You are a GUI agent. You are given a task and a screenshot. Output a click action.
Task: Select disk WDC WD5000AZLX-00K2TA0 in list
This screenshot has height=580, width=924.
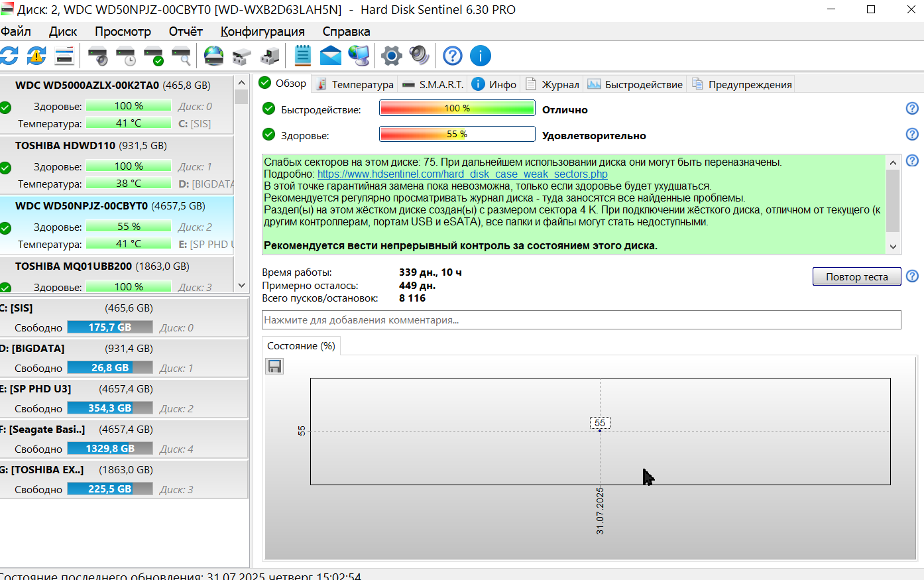click(x=116, y=104)
